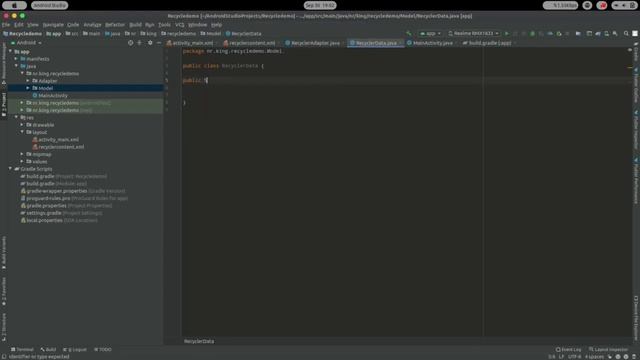This screenshot has height=360, width=640.
Task: Click 4 spaces indent status entry
Action: click(594, 357)
